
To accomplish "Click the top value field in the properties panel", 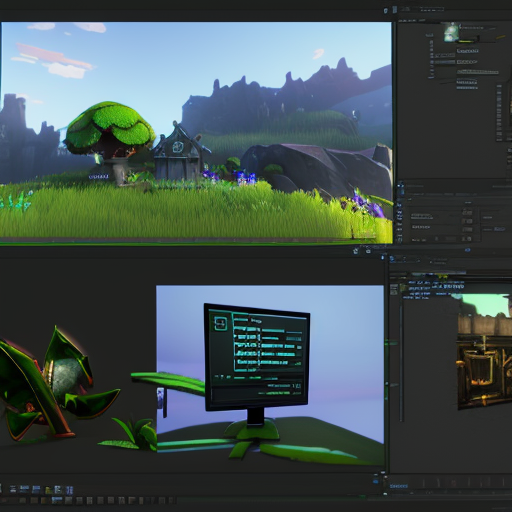I will tap(467, 212).
